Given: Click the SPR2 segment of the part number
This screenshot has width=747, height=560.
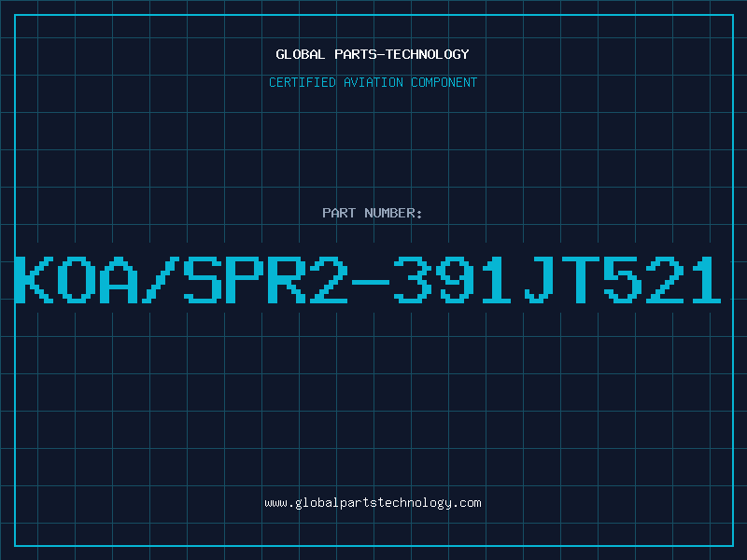Looking at the screenshot, I should [x=266, y=279].
